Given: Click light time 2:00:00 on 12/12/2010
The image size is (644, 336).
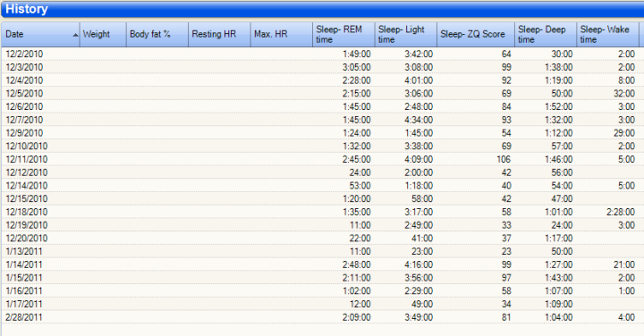Looking at the screenshot, I should 419,172.
